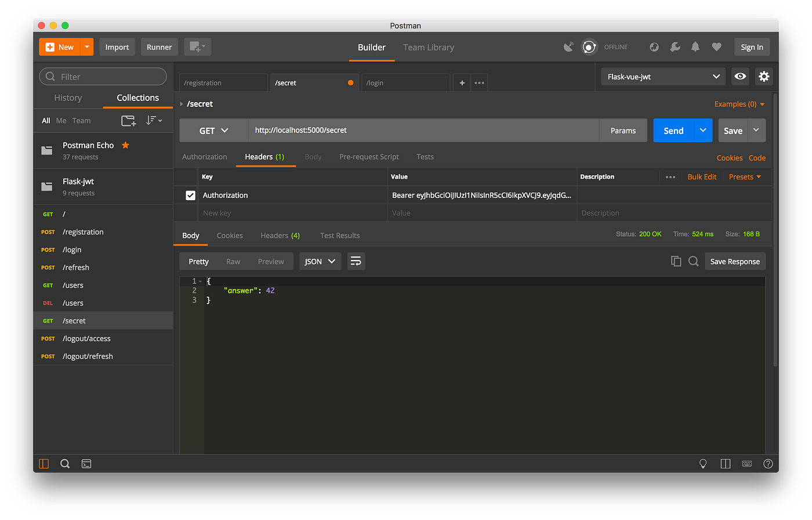Create a new collection folder icon

coord(128,121)
